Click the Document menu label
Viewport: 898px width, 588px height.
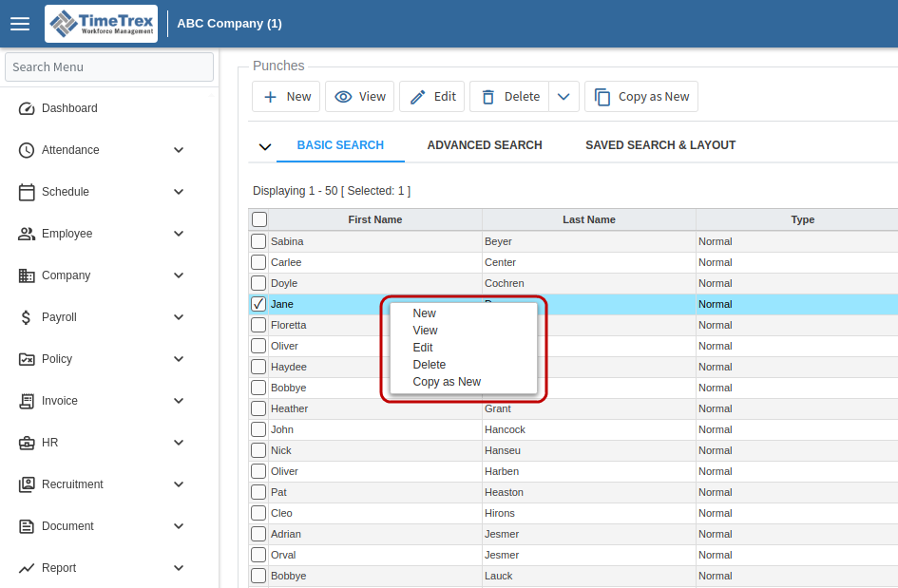pos(67,526)
